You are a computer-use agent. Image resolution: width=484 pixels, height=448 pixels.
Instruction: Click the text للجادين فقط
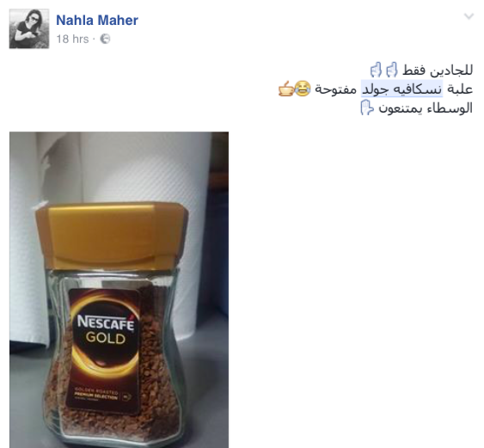coord(438,71)
